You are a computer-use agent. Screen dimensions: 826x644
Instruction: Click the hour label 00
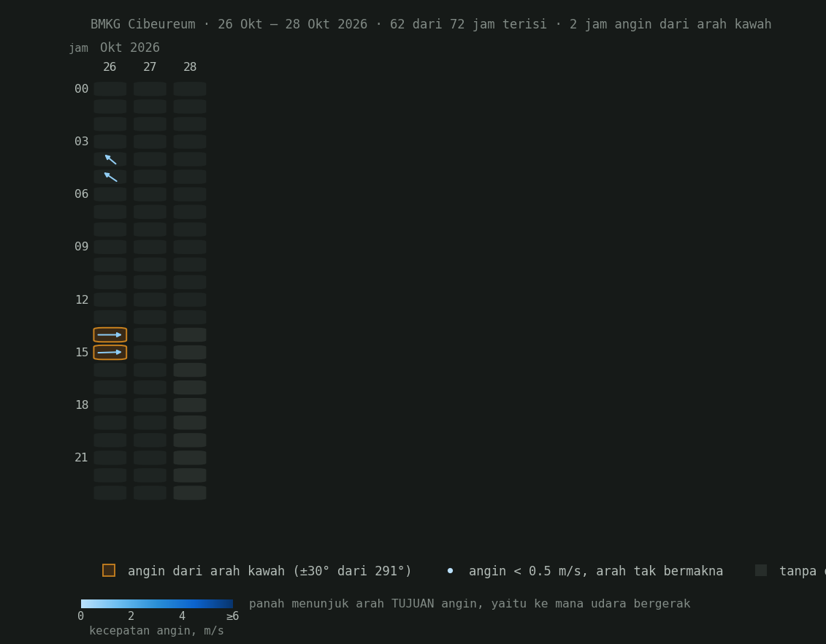[82, 89]
